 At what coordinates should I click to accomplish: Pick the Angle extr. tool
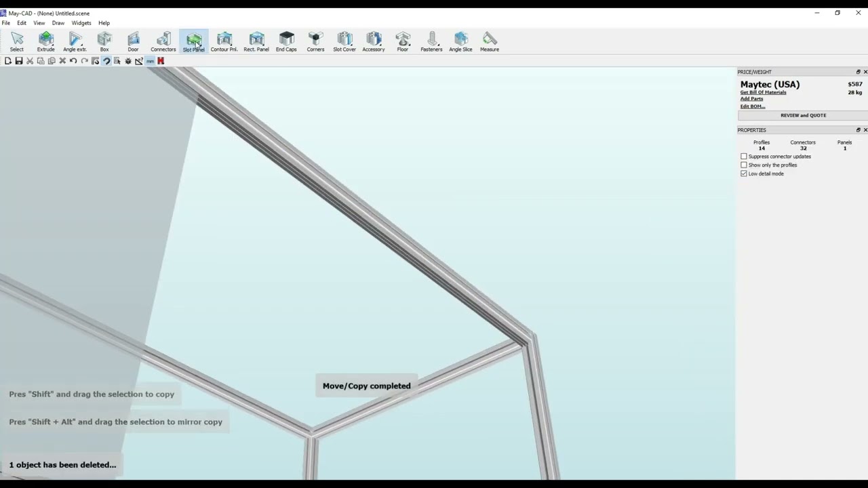coord(75,42)
